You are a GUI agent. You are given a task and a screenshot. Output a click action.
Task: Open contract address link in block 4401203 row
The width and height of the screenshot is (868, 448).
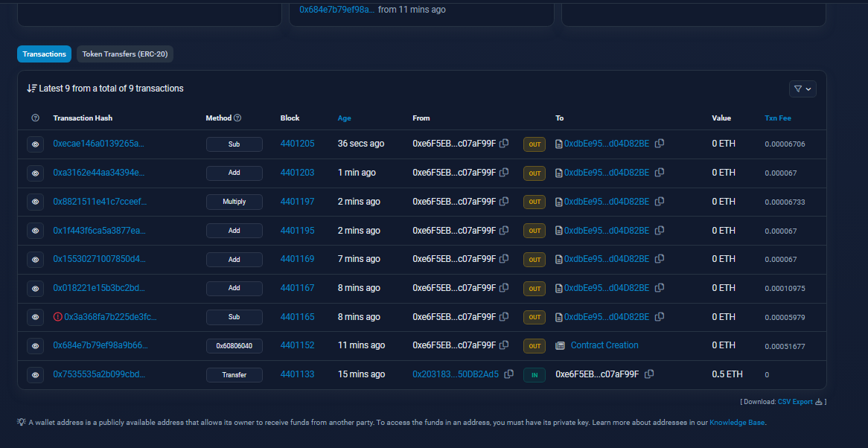[607, 172]
